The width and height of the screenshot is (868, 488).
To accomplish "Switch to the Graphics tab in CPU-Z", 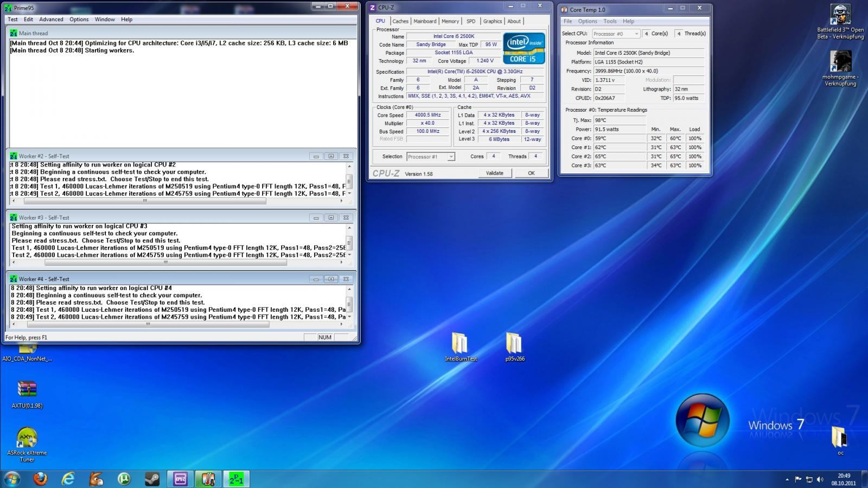I will [493, 21].
